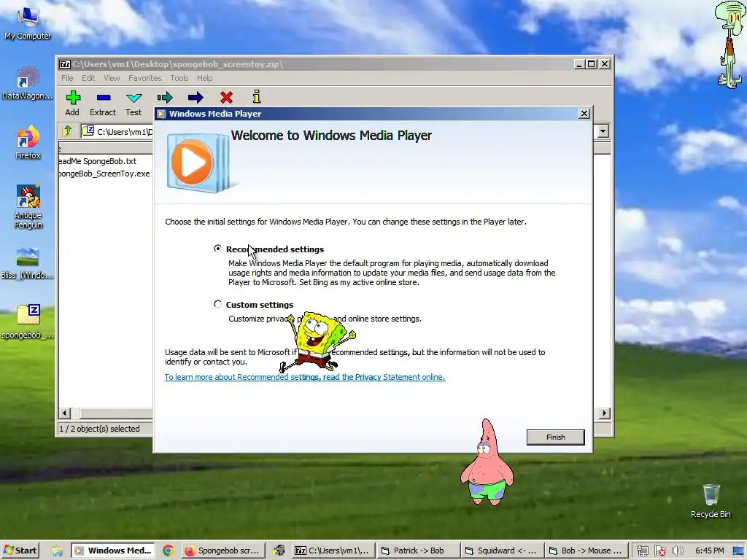Click the Windows Med... taskbar button
Viewport: 747px width, 560px height.
(x=114, y=551)
